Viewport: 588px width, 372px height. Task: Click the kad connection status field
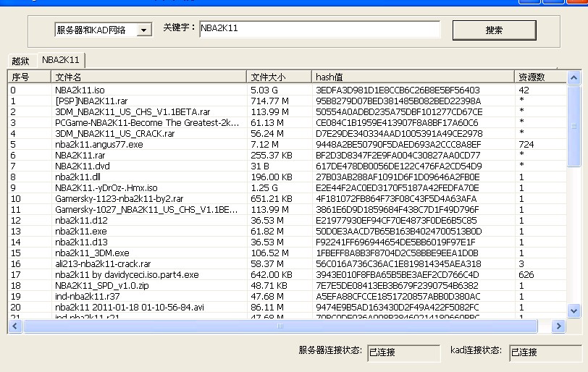545,353
